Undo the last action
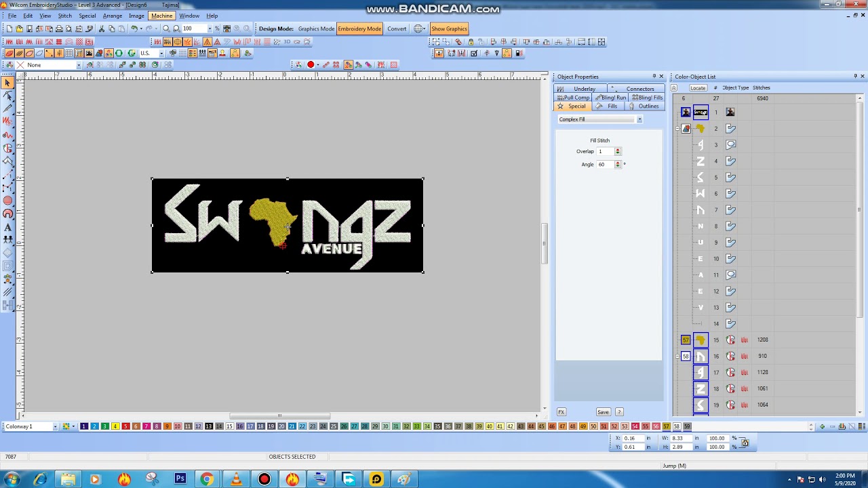Image resolution: width=868 pixels, height=488 pixels. click(x=134, y=28)
